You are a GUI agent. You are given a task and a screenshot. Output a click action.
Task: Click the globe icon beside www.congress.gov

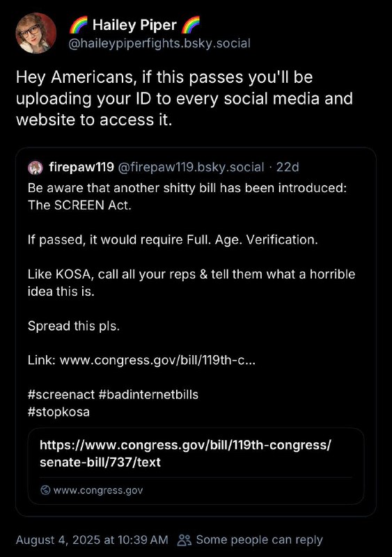[x=45, y=490]
